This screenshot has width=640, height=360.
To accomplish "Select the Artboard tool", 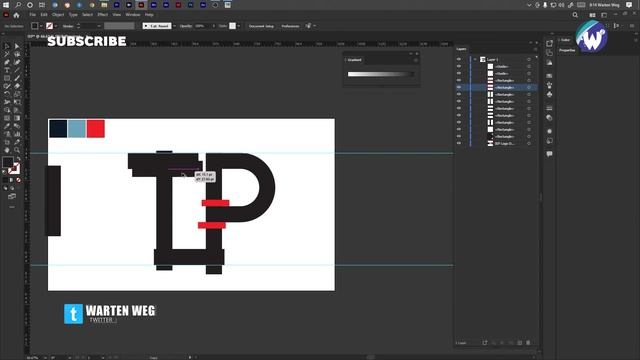I will (7, 142).
